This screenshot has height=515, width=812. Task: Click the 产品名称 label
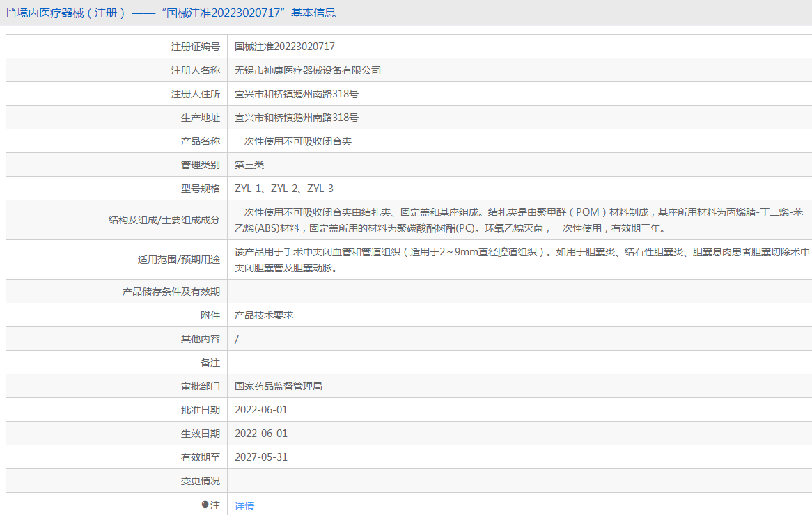pos(201,141)
